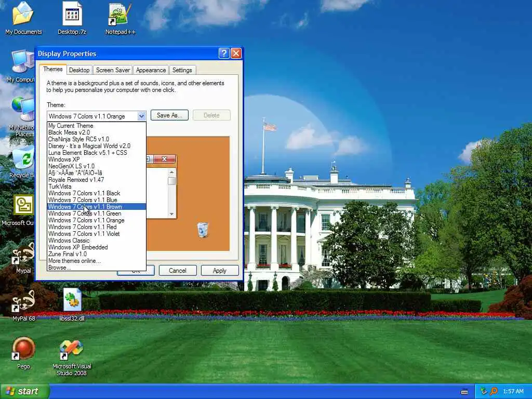Choose Luna Element Black v5.1 + CSS

point(96,153)
